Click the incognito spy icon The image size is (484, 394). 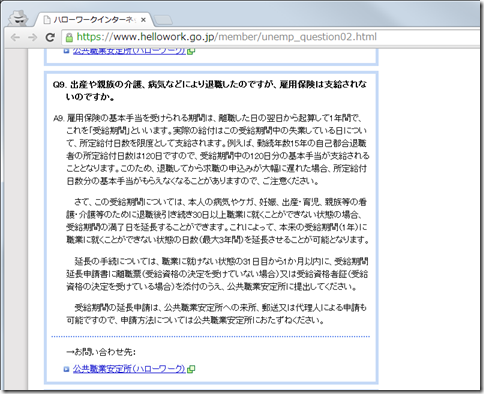pos(18,18)
